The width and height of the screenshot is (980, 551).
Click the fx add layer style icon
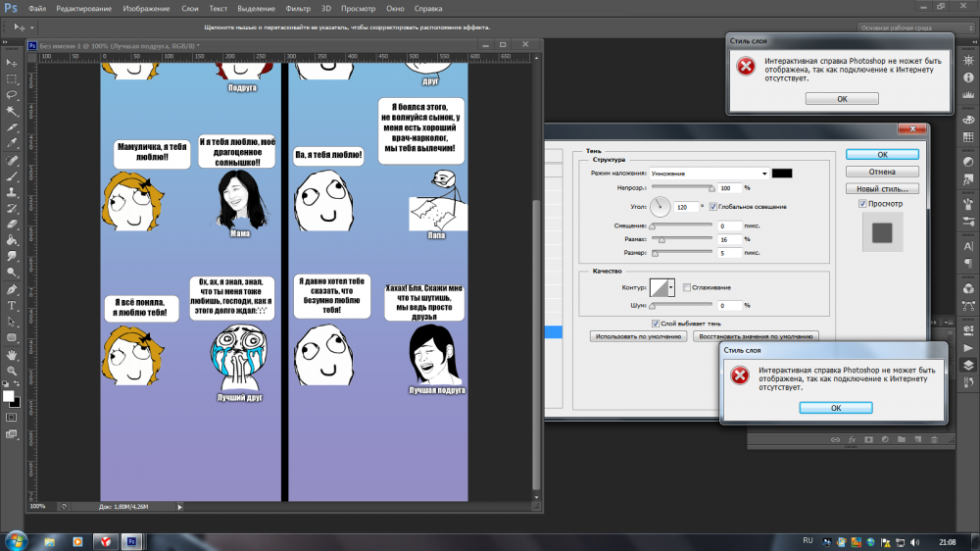[852, 439]
